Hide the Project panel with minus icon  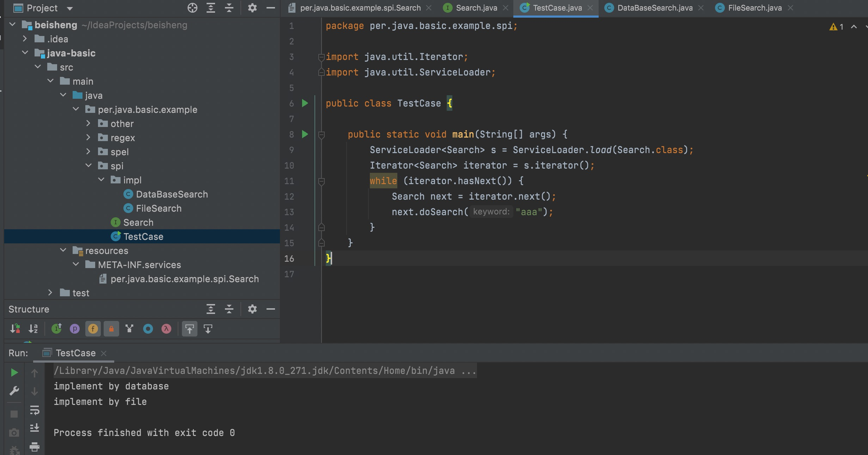[x=271, y=8]
